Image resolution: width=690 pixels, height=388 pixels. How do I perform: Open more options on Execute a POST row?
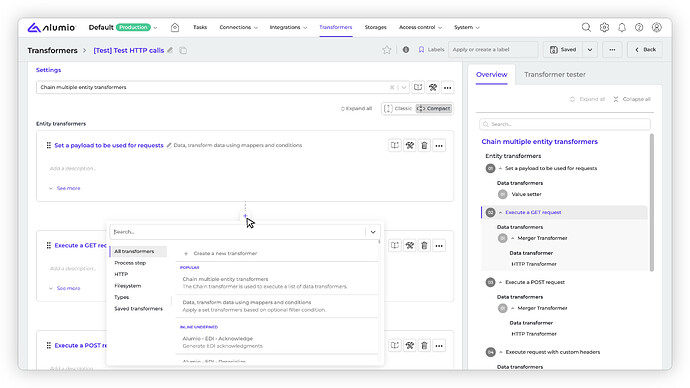[x=439, y=345]
